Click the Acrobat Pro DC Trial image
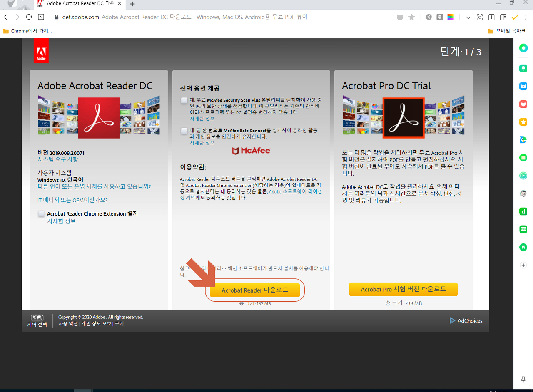This screenshot has height=392, width=533. pyautogui.click(x=403, y=117)
